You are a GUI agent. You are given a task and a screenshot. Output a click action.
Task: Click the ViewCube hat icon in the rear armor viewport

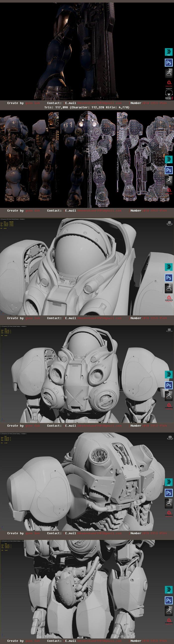coord(170,438)
